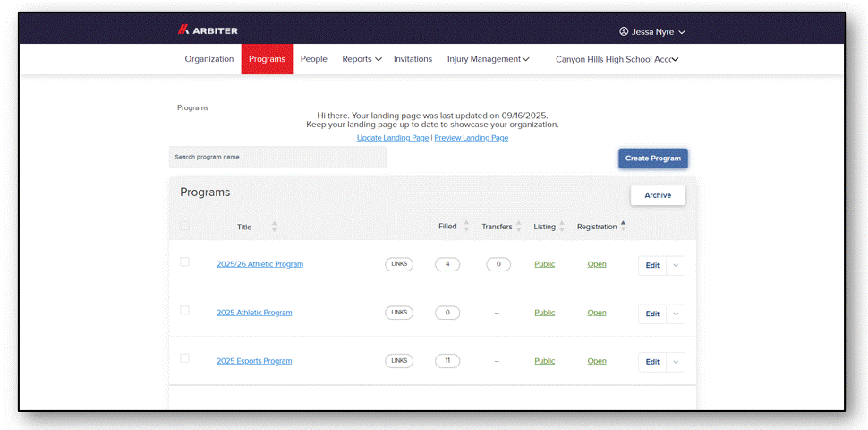Click the Arbiter logo
Image resolution: width=868 pixels, height=430 pixels.
[208, 30]
